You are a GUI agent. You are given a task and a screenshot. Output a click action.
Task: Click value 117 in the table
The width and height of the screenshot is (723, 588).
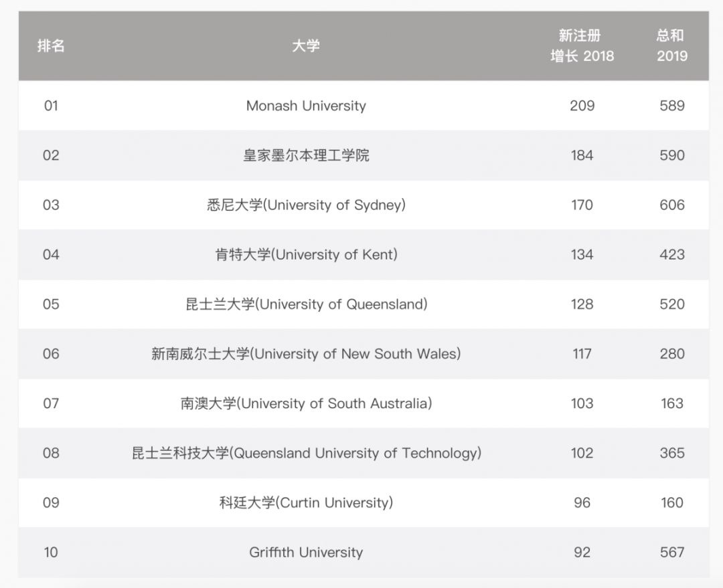[x=582, y=354]
